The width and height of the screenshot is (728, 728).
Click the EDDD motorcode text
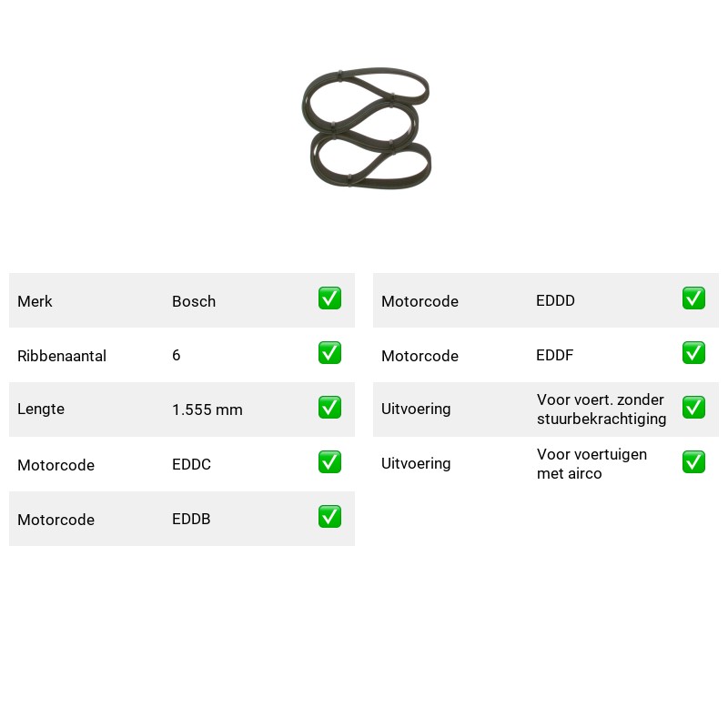pyautogui.click(x=555, y=301)
